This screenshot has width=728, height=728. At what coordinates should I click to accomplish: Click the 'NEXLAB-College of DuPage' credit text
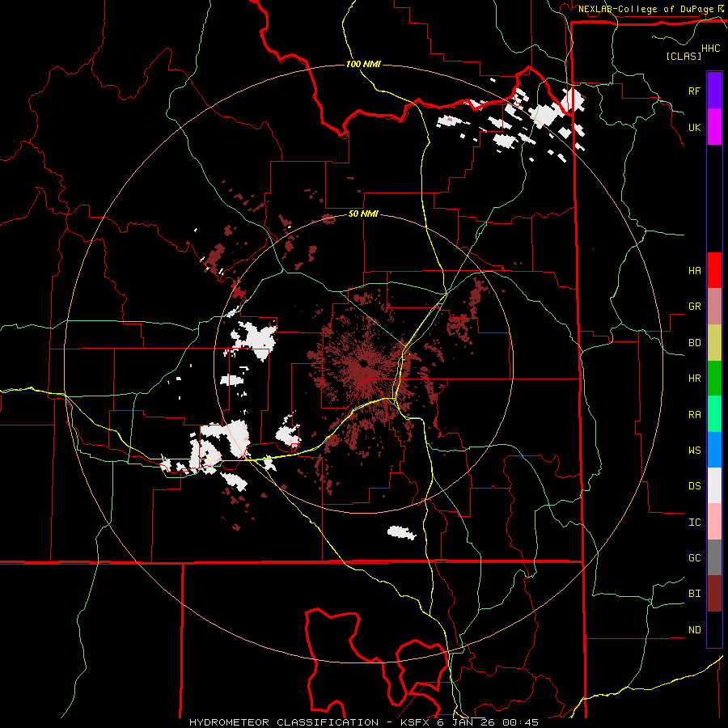coord(645,9)
